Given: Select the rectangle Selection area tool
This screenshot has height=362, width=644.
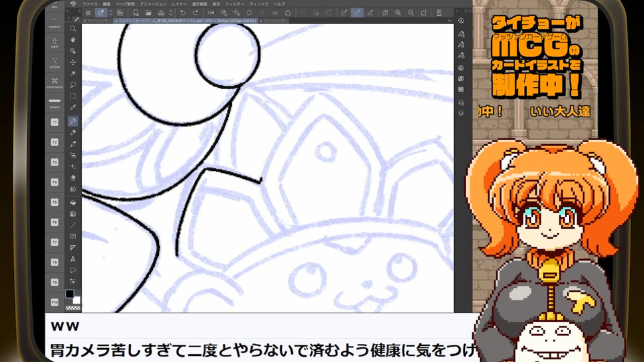Looking at the screenshot, I should 72,96.
